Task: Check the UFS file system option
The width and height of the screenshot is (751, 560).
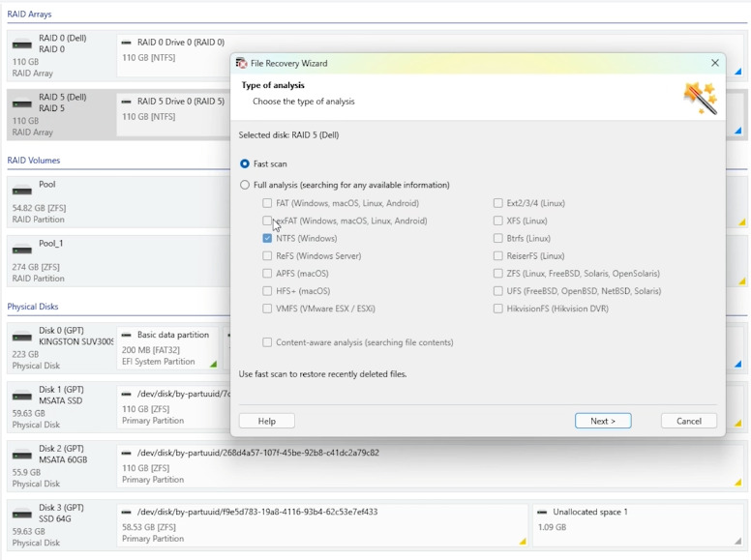Action: [498, 291]
